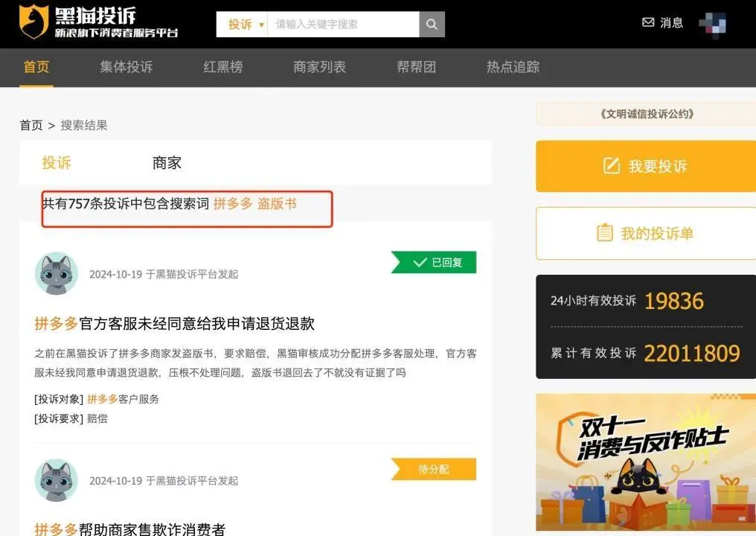Click the 首页 breadcrumb link
Screen dimensions: 756x536
coord(31,125)
